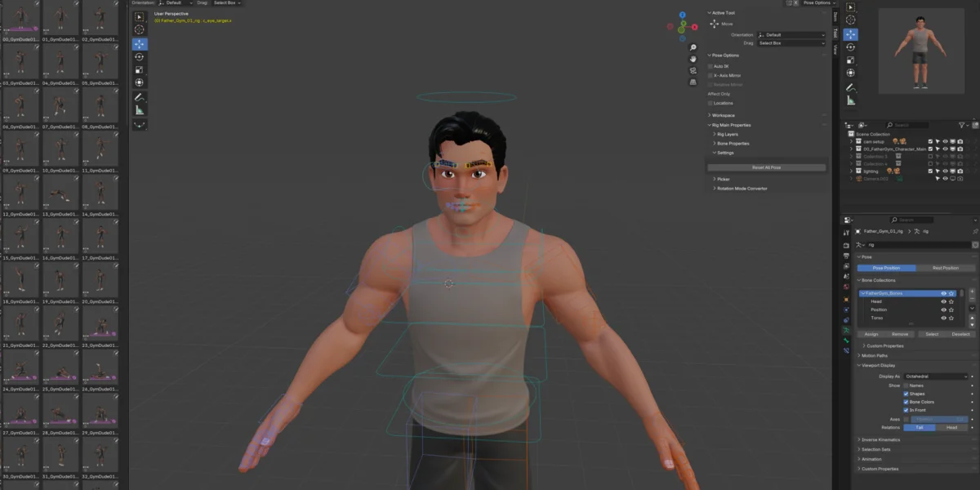
Task: Click the camera view icon in the viewport
Action: pos(693,70)
